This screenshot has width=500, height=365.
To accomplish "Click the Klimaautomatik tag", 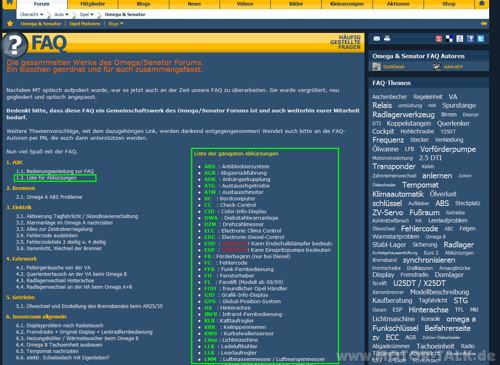I will click(398, 194).
